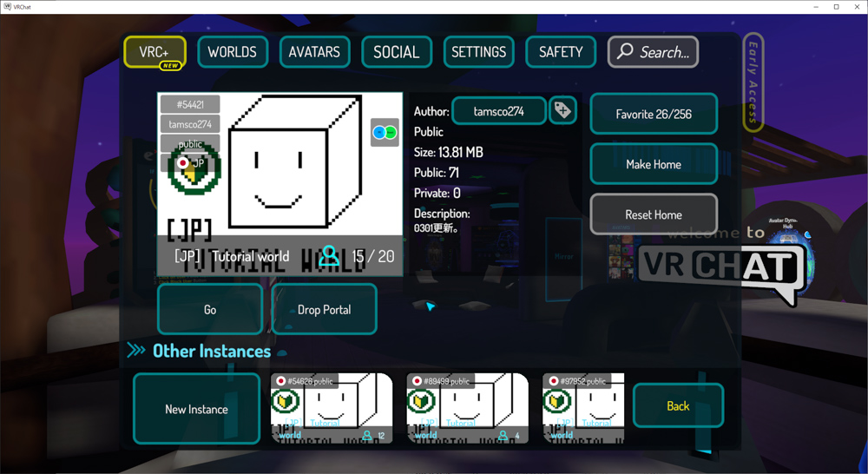The image size is (868, 474).
Task: Click Drop Portal button
Action: click(325, 310)
